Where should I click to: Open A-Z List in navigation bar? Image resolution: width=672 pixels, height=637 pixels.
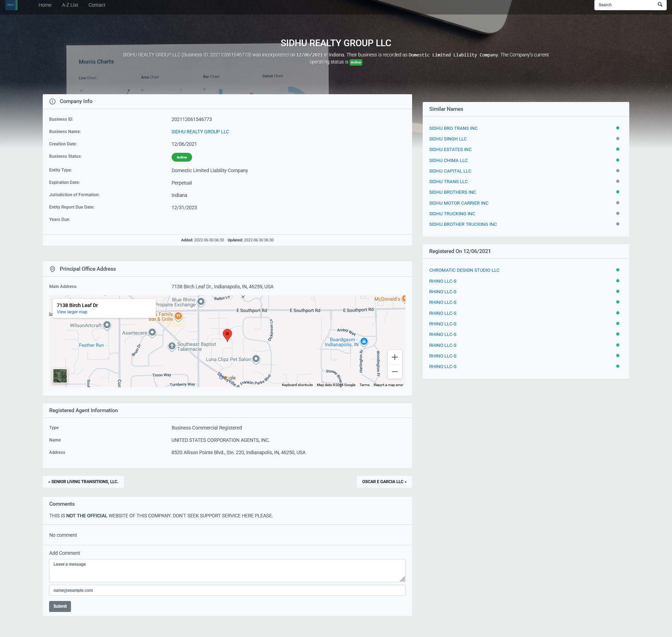[x=70, y=5]
